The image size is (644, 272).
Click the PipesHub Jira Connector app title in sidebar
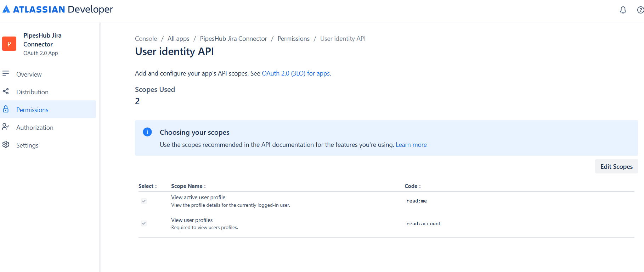pos(43,40)
